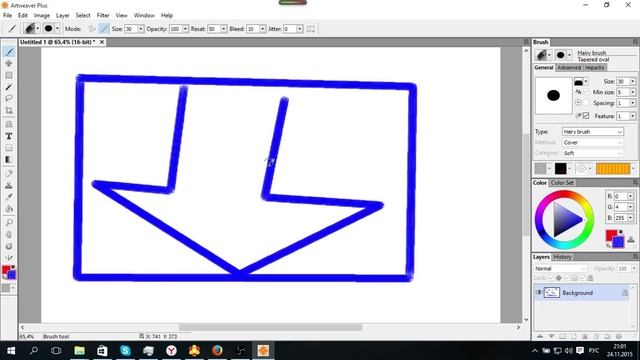Select the Eyedropper tool

[x=9, y=197]
